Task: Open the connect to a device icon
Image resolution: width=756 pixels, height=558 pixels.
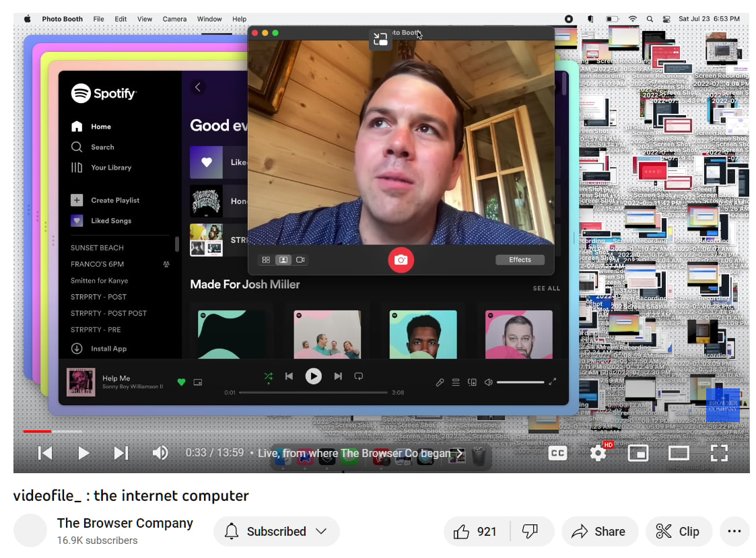Action: (x=472, y=382)
